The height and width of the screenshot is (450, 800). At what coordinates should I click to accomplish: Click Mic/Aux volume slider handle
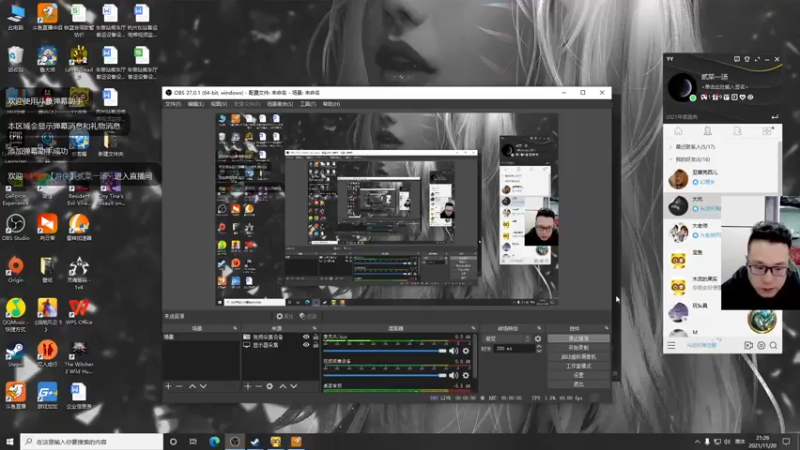(x=442, y=351)
